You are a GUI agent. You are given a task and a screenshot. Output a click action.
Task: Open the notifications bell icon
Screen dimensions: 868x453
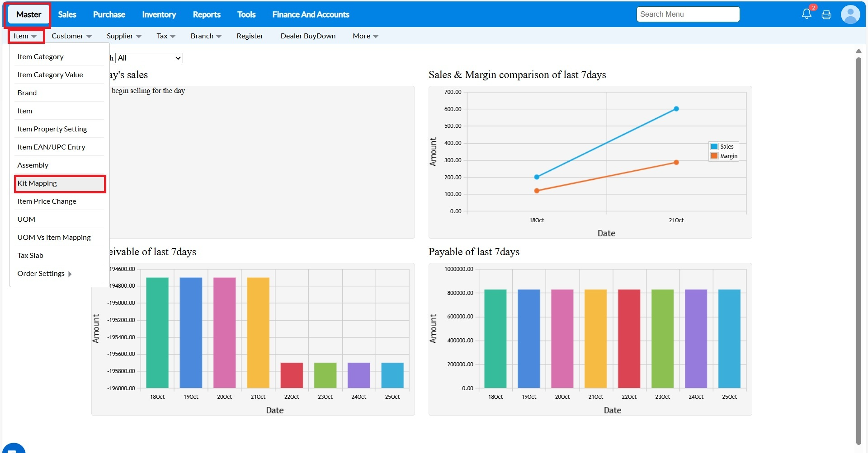807,14
